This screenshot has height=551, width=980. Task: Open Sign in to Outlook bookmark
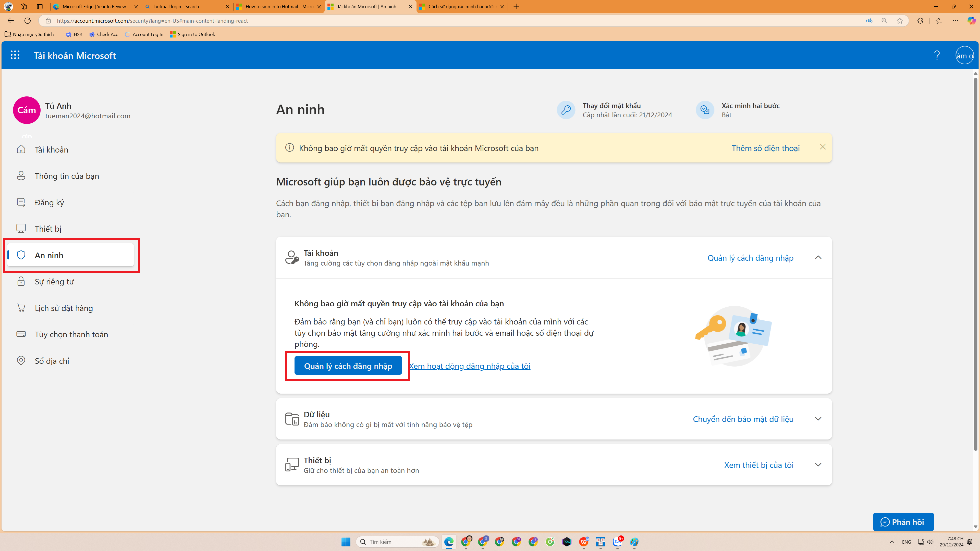coord(192,34)
